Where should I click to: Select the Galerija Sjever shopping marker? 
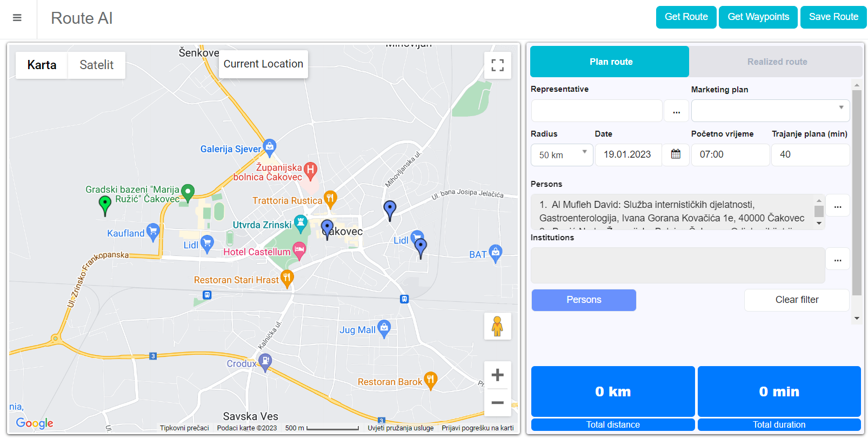pyautogui.click(x=270, y=146)
